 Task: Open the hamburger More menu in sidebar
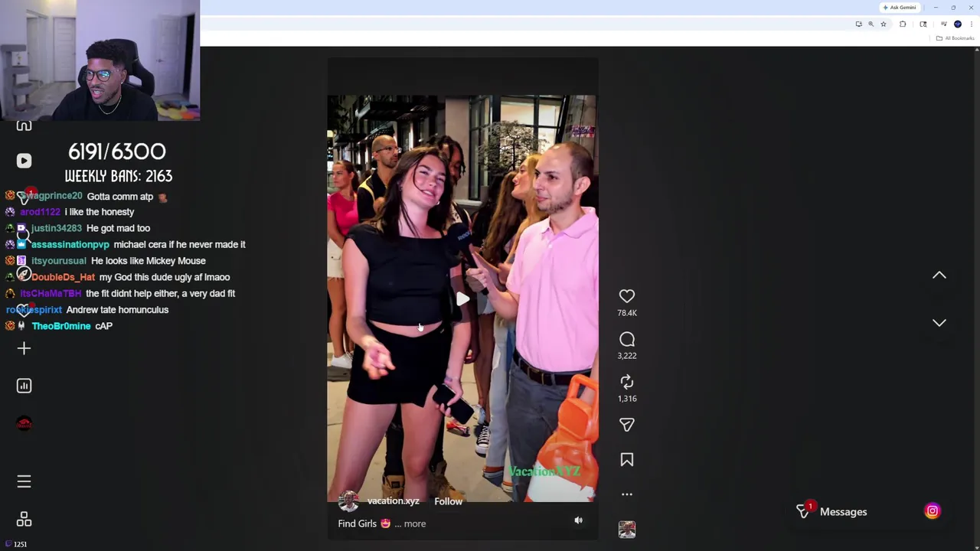click(24, 481)
